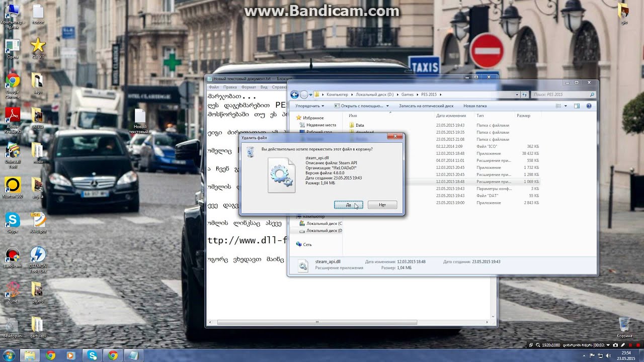644x362 pixels.
Task: Open the Формат menu in Notepad
Action: (249, 87)
